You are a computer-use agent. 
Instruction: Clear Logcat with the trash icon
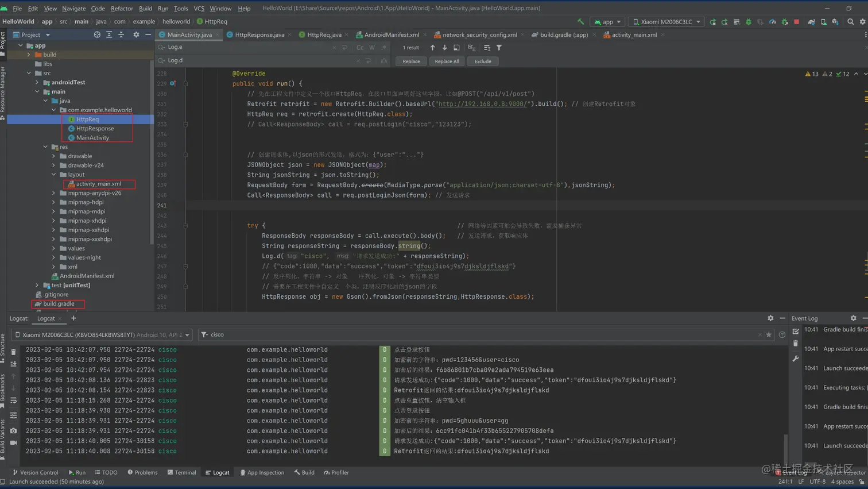pyautogui.click(x=14, y=352)
